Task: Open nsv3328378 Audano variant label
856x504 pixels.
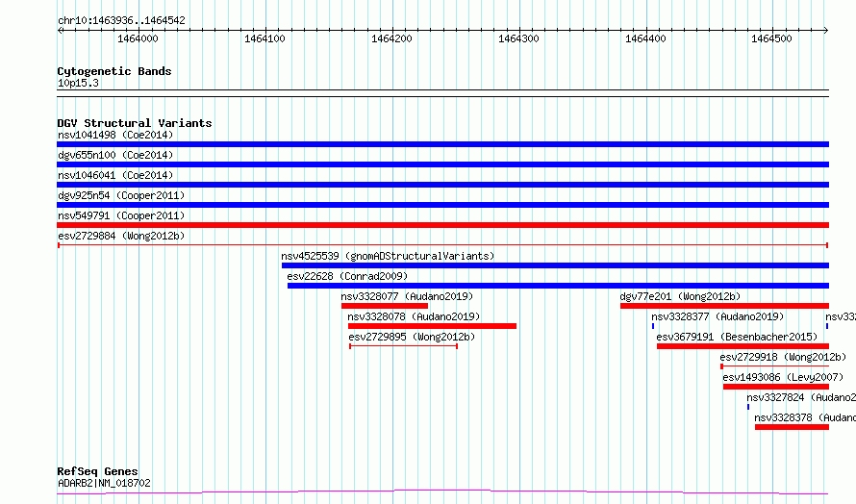Action: tap(805, 417)
